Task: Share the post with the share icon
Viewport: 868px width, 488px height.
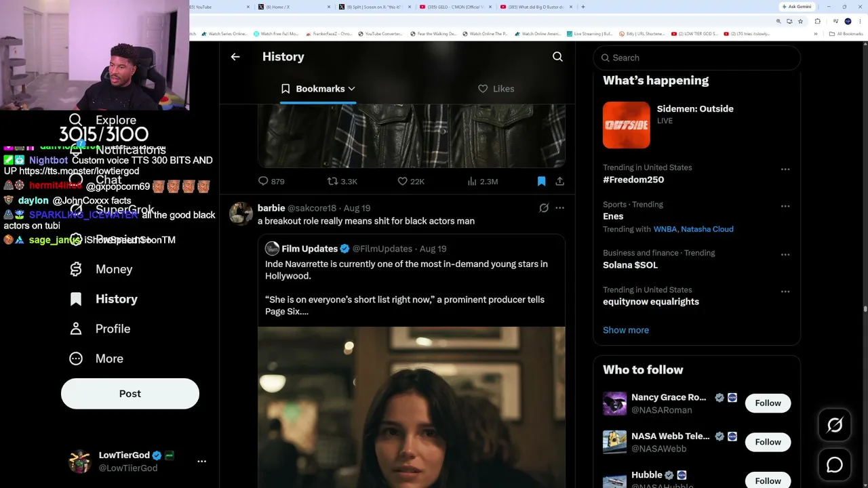Action: pyautogui.click(x=559, y=181)
